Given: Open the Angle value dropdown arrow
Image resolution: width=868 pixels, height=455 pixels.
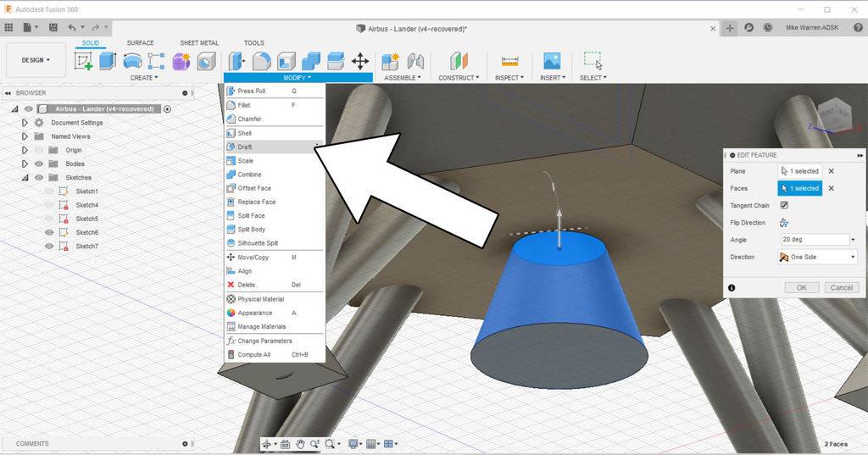Looking at the screenshot, I should 853,240.
